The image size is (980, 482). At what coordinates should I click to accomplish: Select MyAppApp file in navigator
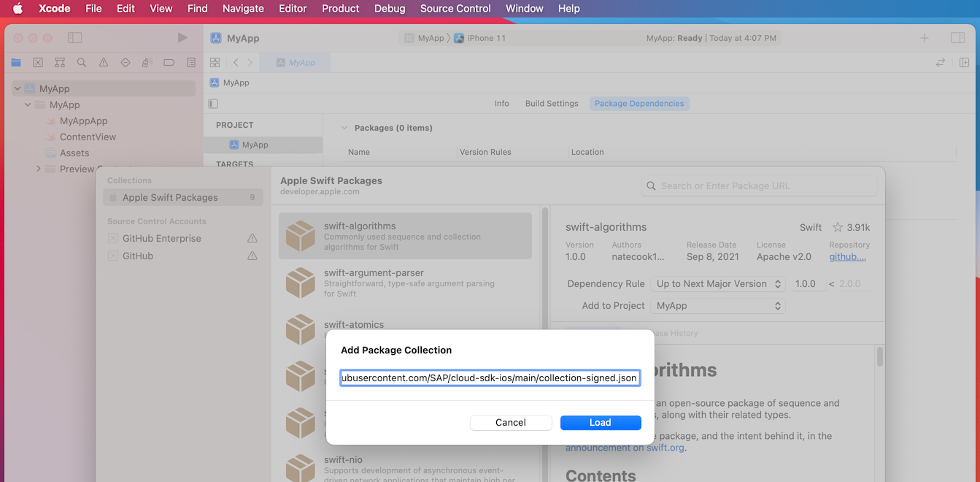click(83, 120)
